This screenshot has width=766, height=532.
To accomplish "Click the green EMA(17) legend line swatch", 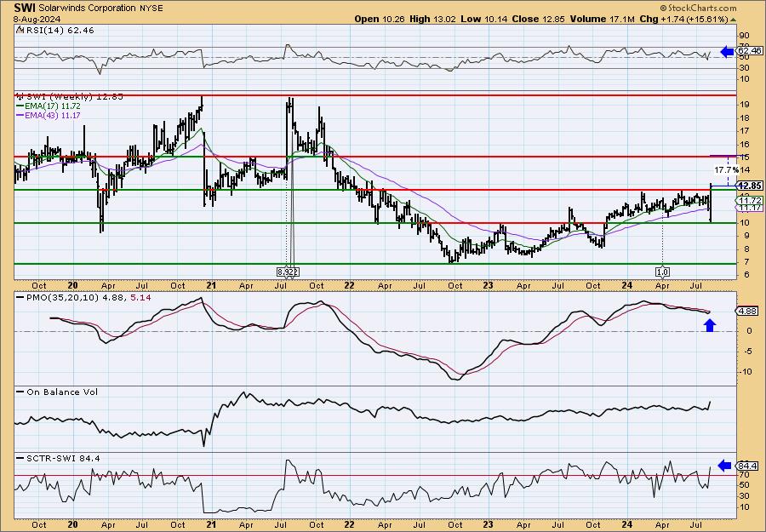I will (22, 106).
